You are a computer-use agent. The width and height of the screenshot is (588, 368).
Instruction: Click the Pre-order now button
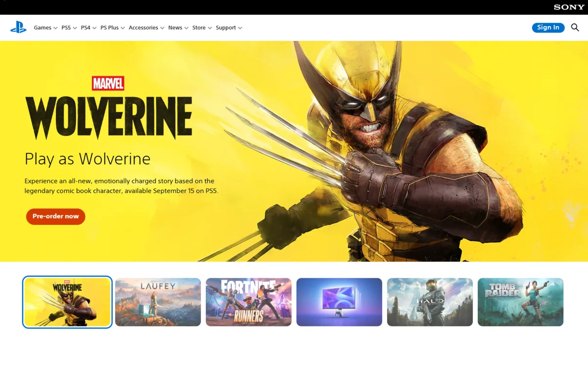click(56, 216)
